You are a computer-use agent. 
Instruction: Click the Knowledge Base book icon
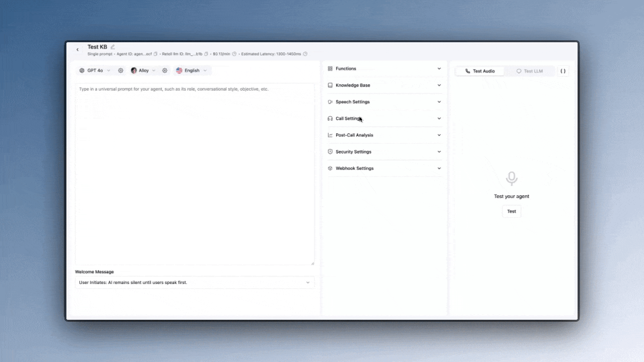330,85
